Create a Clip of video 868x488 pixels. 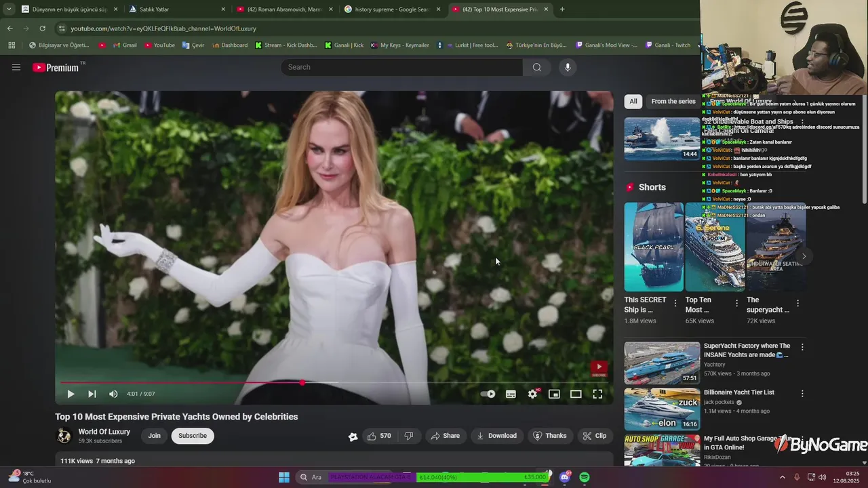(595, 436)
